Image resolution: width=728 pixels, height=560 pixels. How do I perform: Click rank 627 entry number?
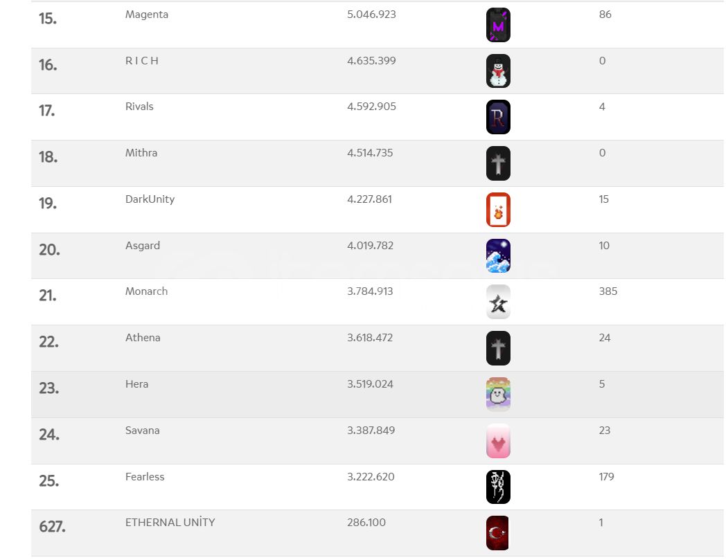tap(52, 527)
